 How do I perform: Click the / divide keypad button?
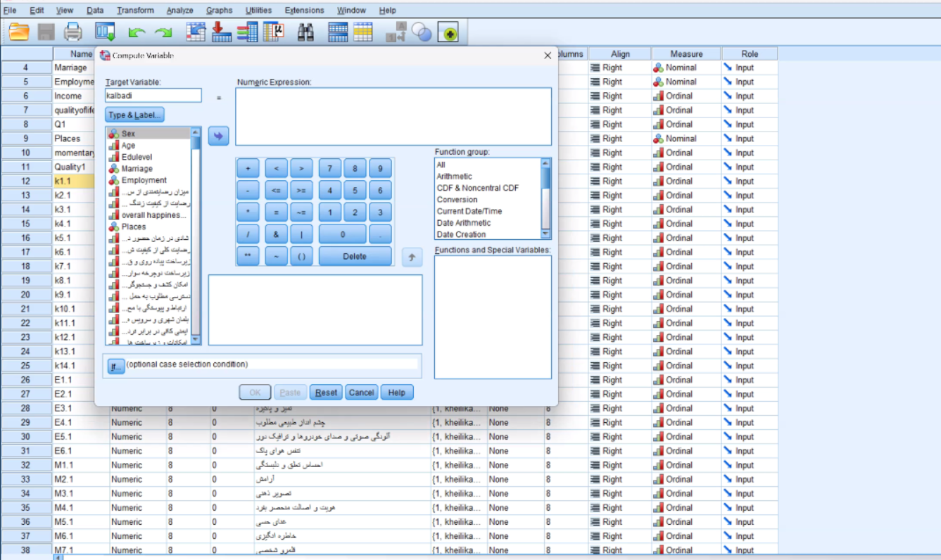point(248,234)
